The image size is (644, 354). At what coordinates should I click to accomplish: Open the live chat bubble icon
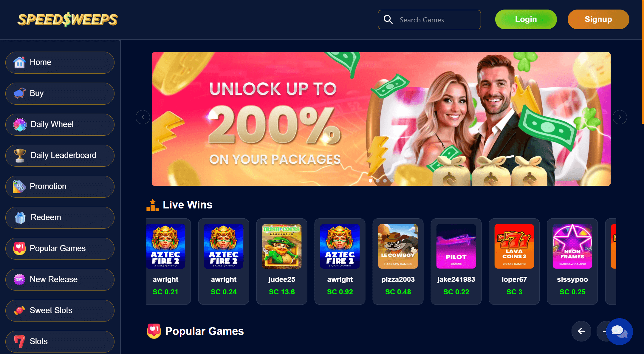coord(619,331)
